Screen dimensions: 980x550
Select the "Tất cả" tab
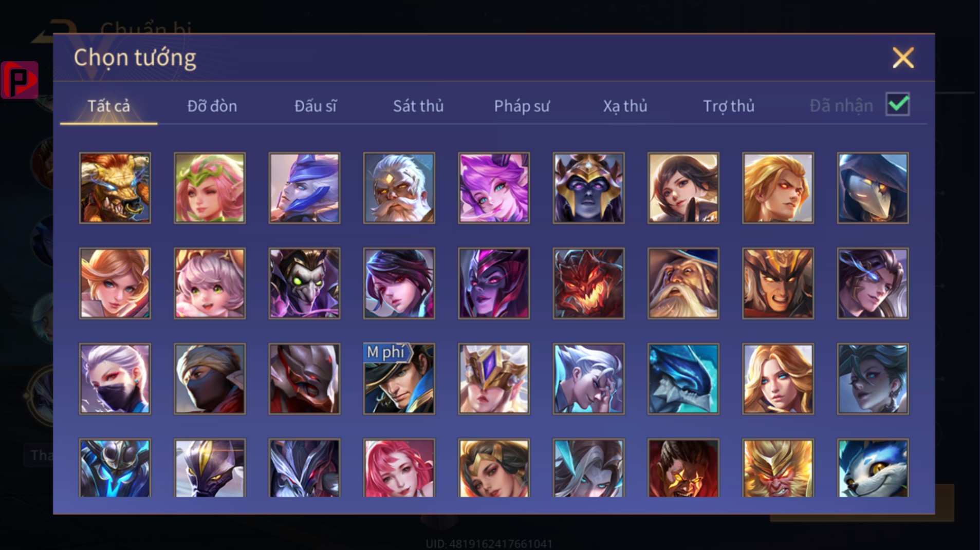click(x=108, y=106)
